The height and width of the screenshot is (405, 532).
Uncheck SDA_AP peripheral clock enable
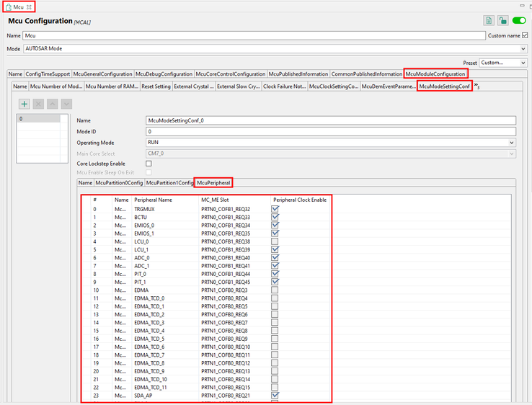click(x=275, y=396)
